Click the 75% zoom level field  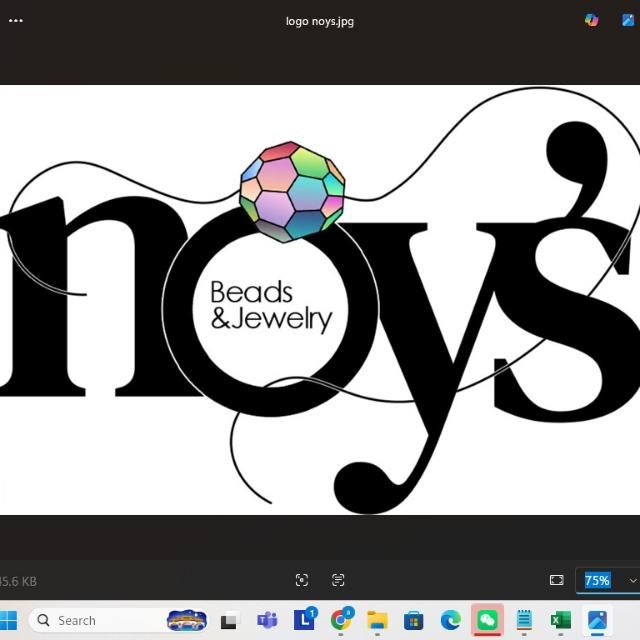(598, 580)
